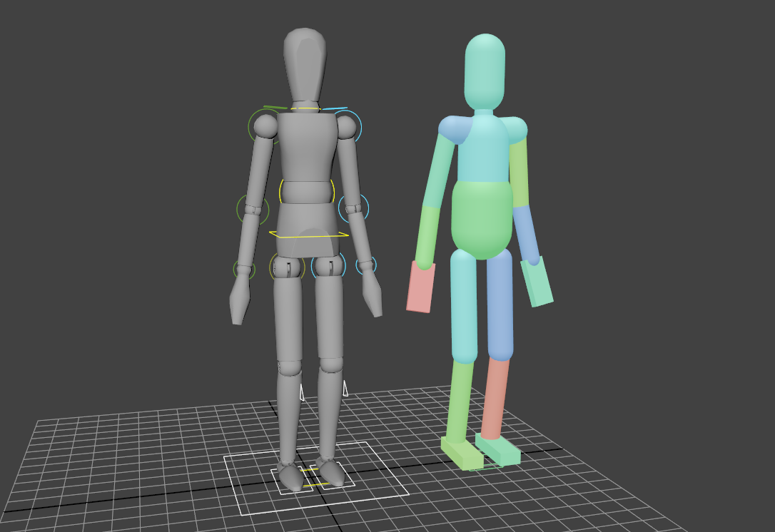Click the blue forearm capsule

526,235
